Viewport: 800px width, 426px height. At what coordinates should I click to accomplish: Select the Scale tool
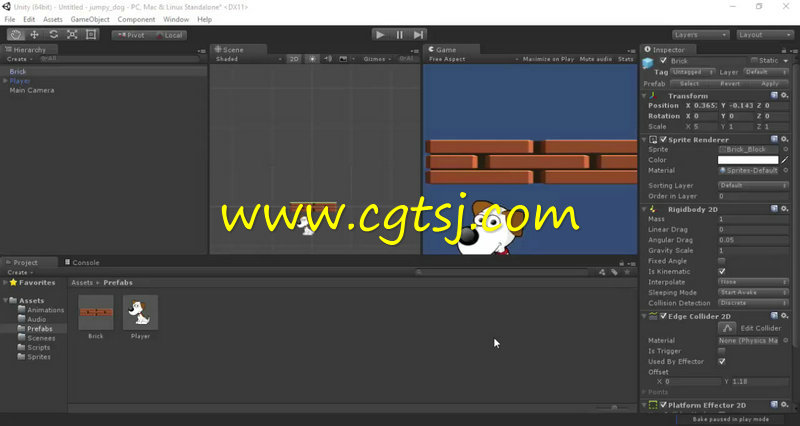click(x=72, y=35)
